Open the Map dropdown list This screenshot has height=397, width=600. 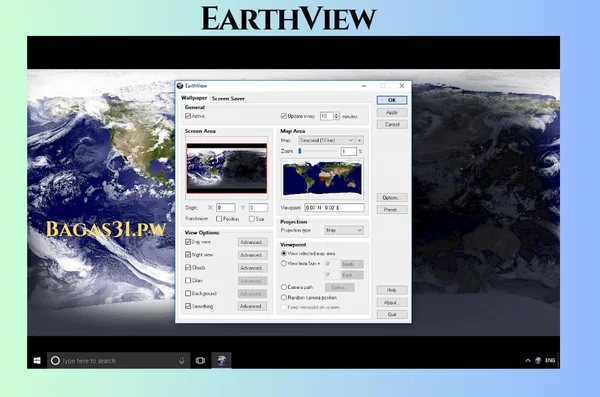(x=326, y=141)
